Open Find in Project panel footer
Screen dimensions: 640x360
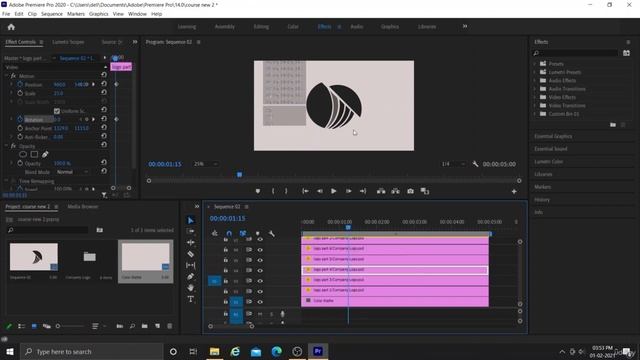pos(132,326)
